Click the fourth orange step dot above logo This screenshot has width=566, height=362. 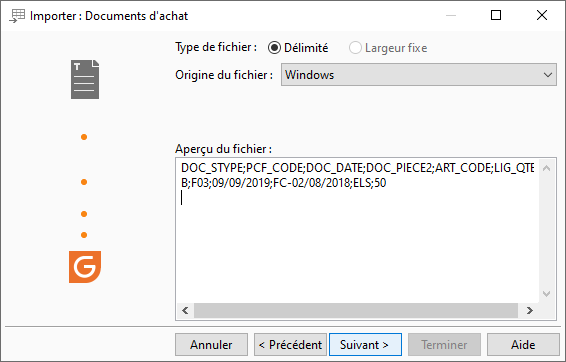[x=84, y=235]
